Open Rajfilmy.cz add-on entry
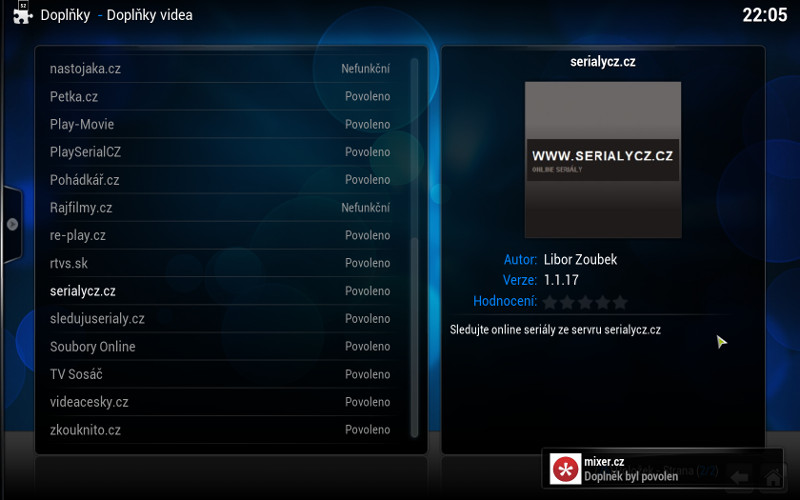This screenshot has height=500, width=800. click(x=221, y=208)
